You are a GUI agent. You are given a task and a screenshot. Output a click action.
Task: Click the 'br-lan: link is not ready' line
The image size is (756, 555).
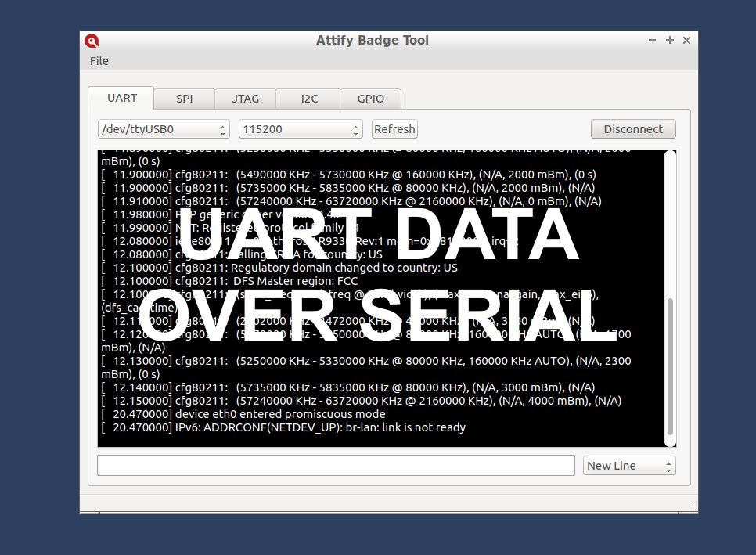pos(283,427)
